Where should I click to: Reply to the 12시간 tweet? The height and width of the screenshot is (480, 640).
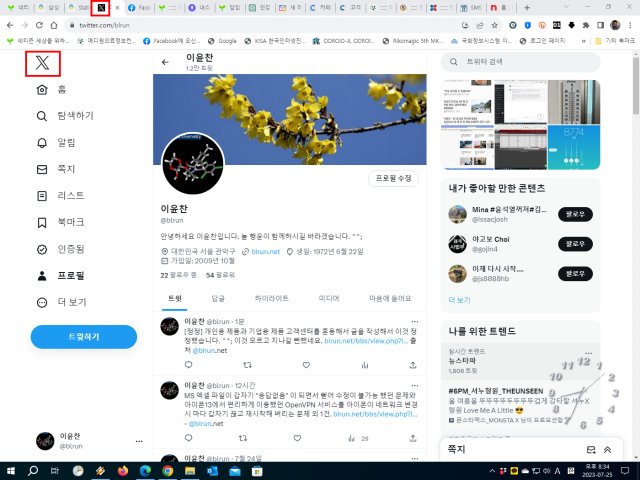pyautogui.click(x=188, y=438)
